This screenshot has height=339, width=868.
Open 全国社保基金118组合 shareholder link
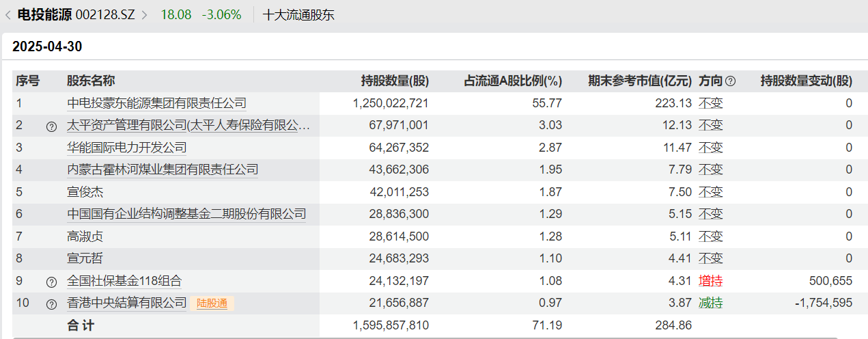click(124, 281)
